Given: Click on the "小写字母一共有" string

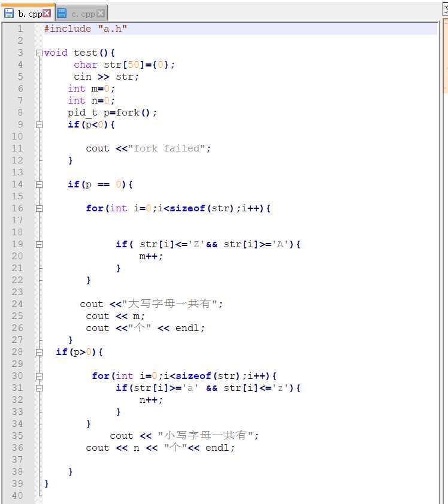Looking at the screenshot, I should (205, 435).
